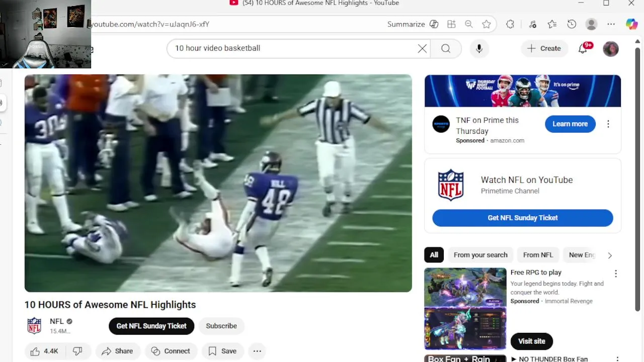Search with voice microphone icon
Viewport: 644px width, 362px height.
[479, 48]
